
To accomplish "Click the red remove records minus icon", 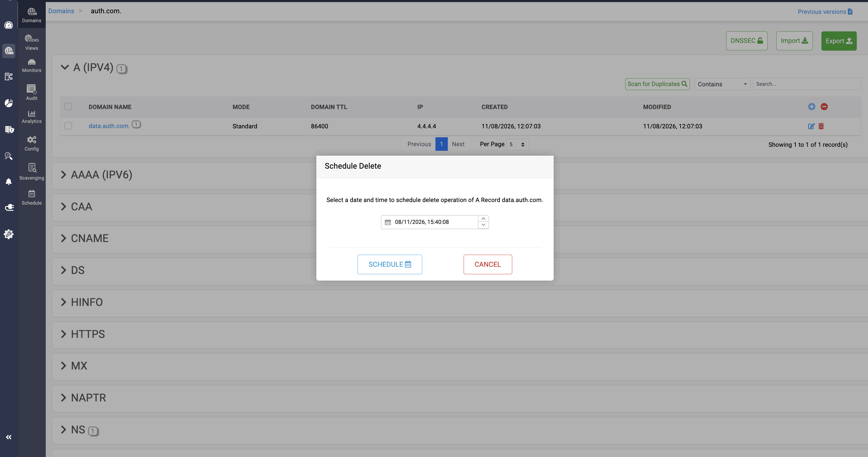I will pyautogui.click(x=824, y=106).
